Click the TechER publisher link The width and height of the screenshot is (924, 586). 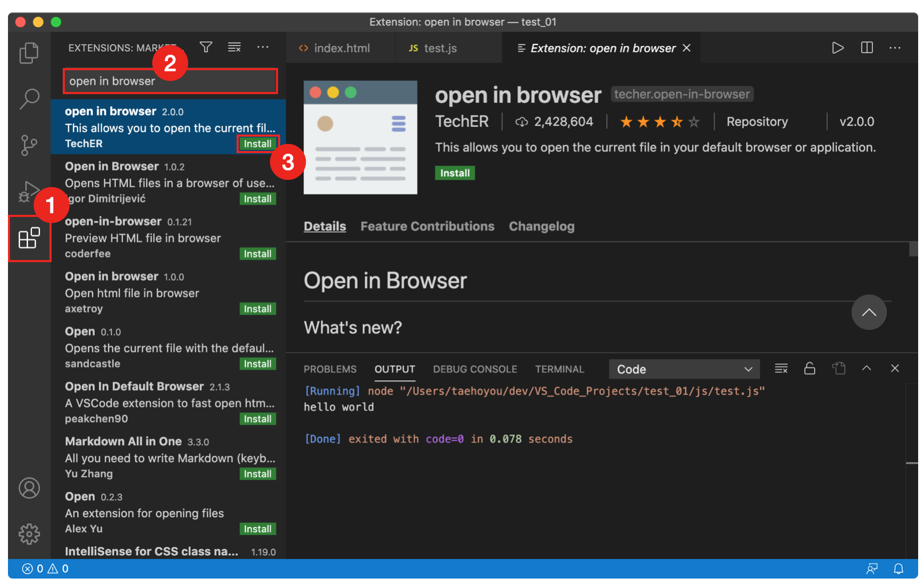[461, 122]
